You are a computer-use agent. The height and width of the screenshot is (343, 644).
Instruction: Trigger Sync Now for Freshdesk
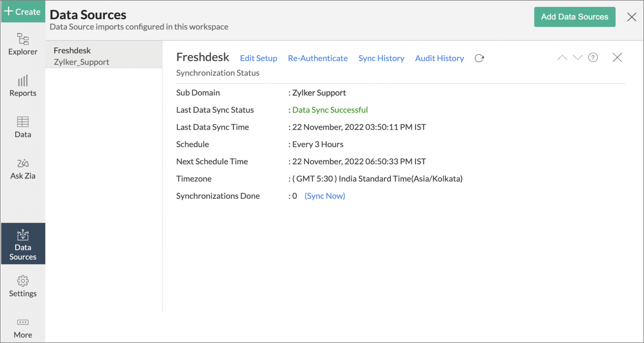tap(325, 196)
